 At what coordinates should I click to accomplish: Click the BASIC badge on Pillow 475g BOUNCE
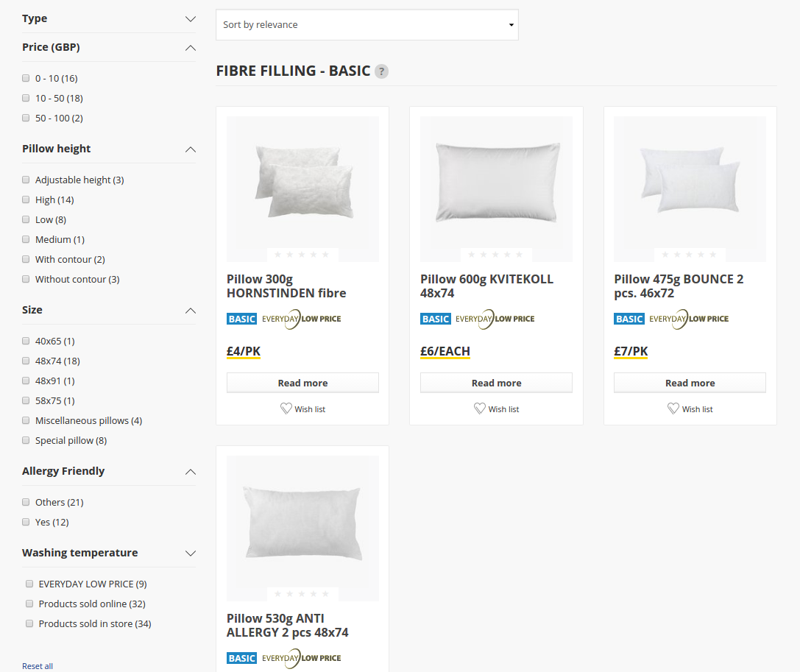point(629,319)
